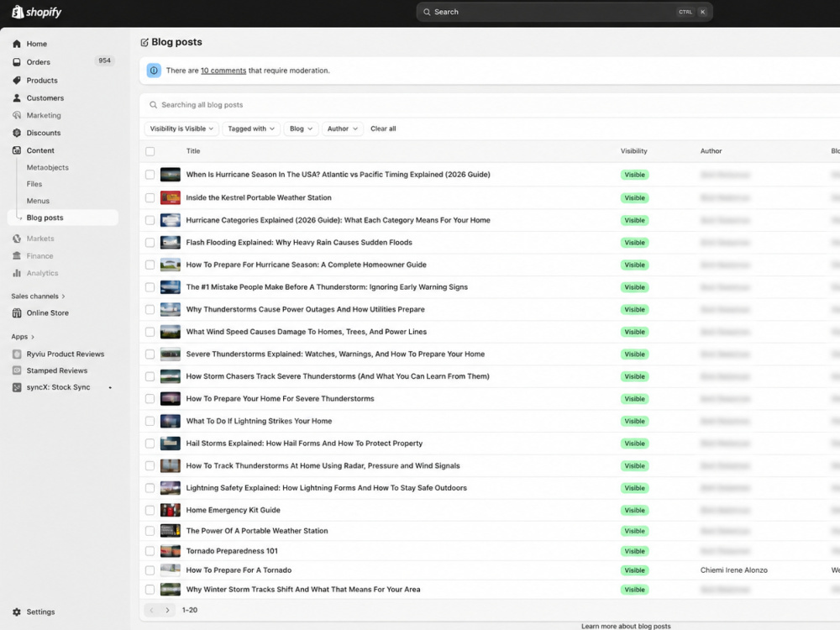
Task: Select checkbox for Flash Flooding Explained post
Action: [150, 243]
